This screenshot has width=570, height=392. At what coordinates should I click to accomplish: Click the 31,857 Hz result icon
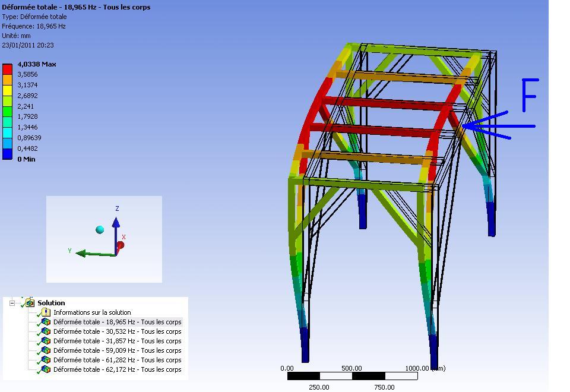click(x=46, y=340)
